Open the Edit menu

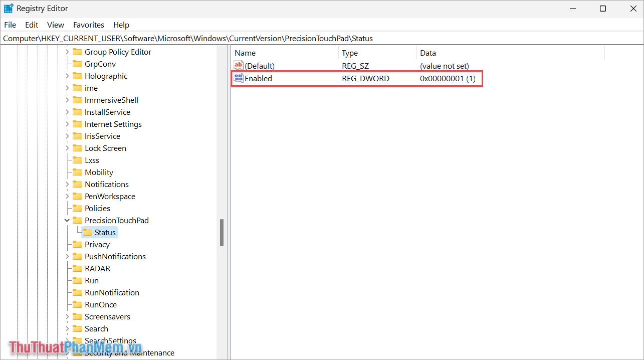[32, 25]
